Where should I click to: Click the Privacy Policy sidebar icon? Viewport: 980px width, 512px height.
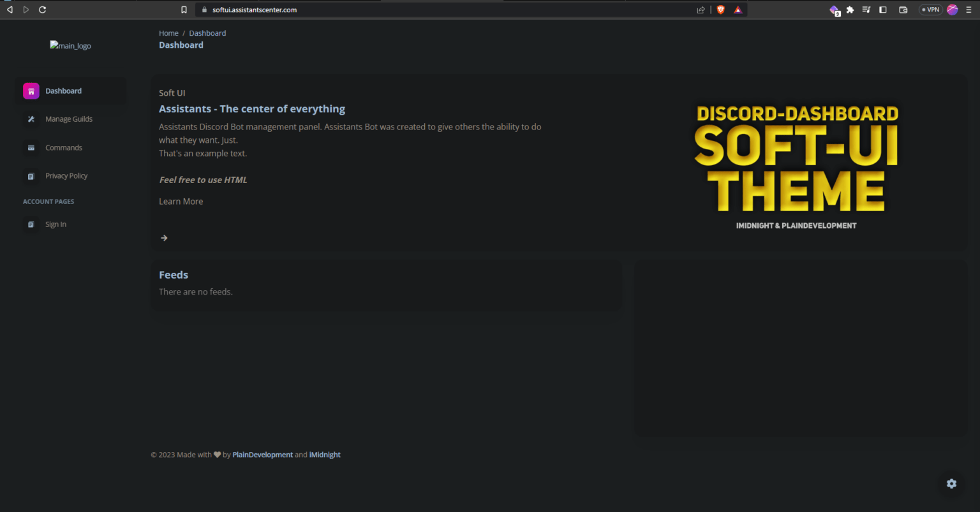[x=31, y=176]
